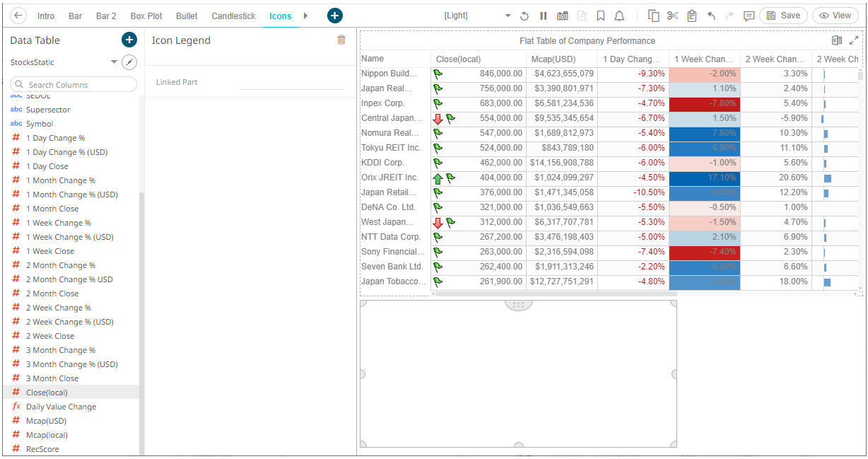
Task: Grab the drag handle on the empty part
Action: (x=518, y=305)
